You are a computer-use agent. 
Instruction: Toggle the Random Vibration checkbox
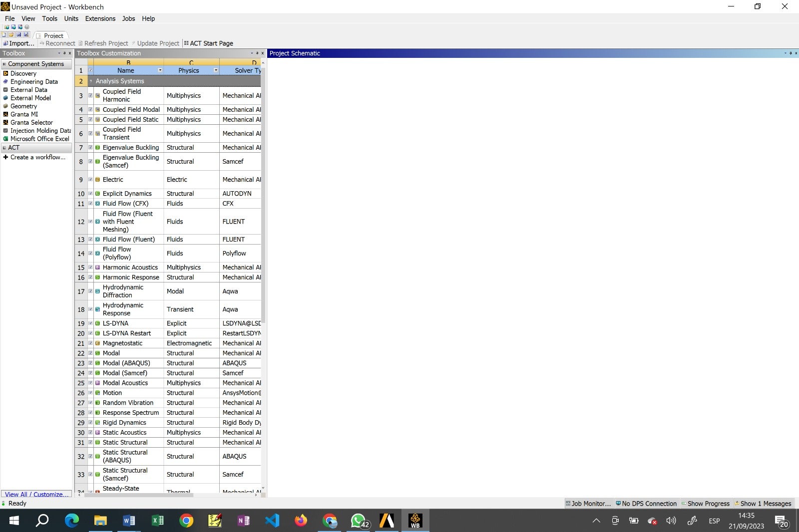[90, 403]
